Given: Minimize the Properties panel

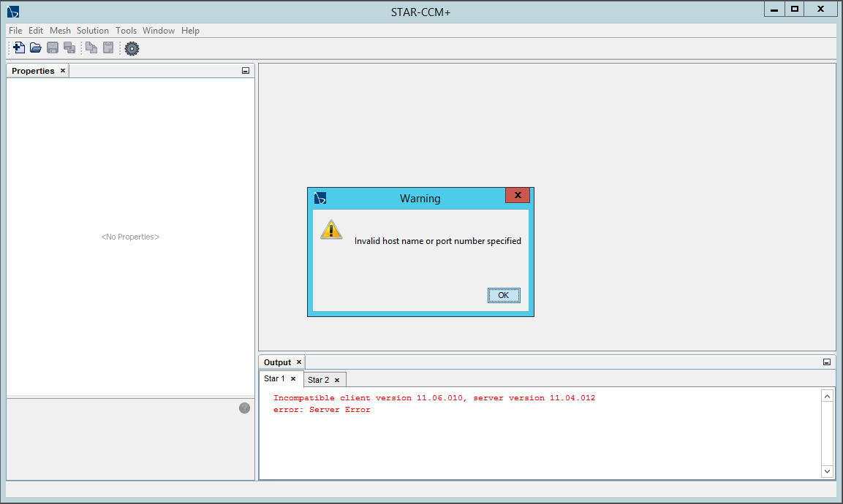Looking at the screenshot, I should coord(246,71).
